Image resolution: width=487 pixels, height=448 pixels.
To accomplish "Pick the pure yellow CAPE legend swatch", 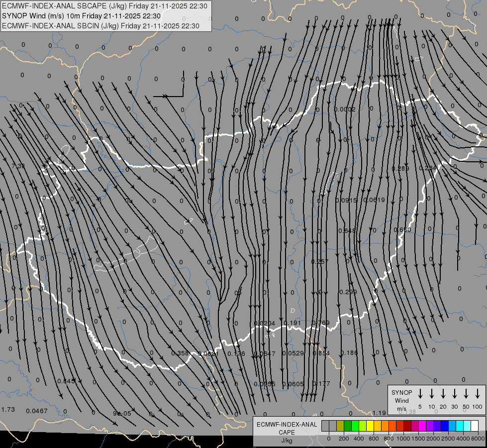I will tap(370, 426).
